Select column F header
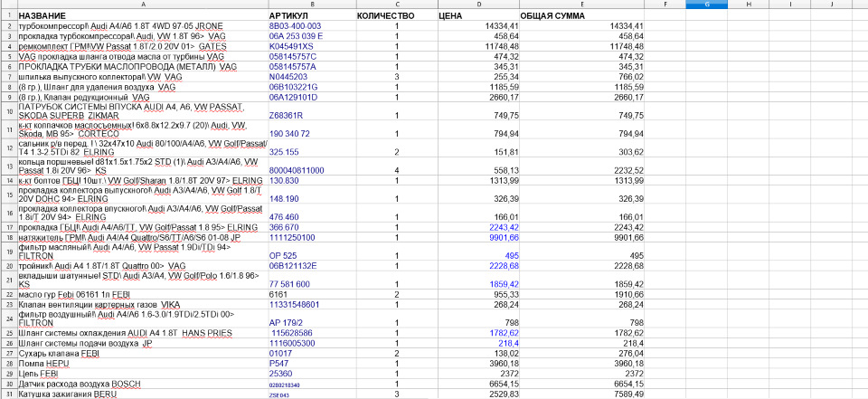Screen dimensions: 868x399 click(665, 5)
